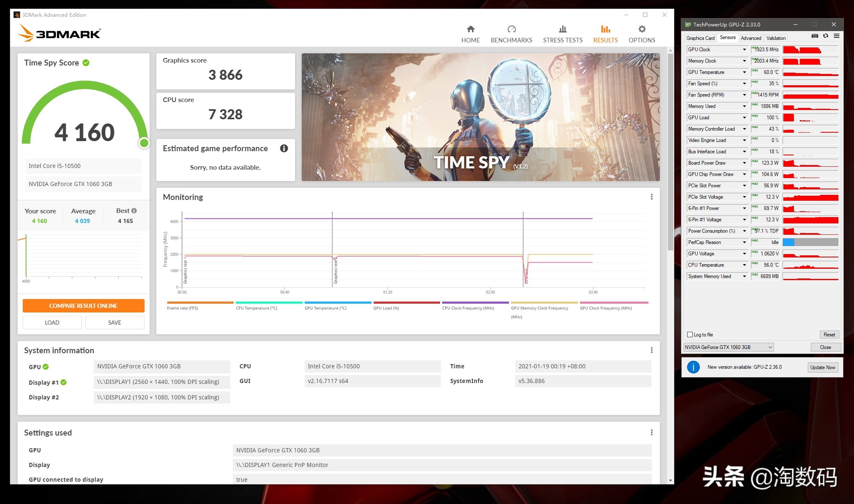Open the Fan Speed (%) sensor dropdown
Viewport: 854px width, 504px height.
[744, 84]
